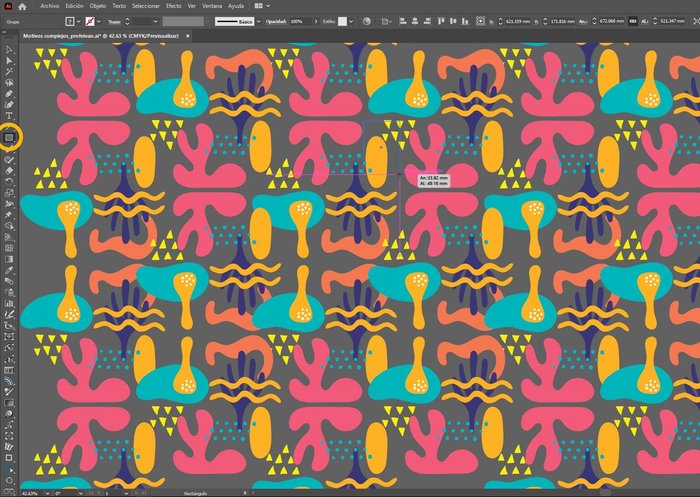Screen dimensions: 700x497
Task: Open the Fill color dropdown
Action: [79, 21]
